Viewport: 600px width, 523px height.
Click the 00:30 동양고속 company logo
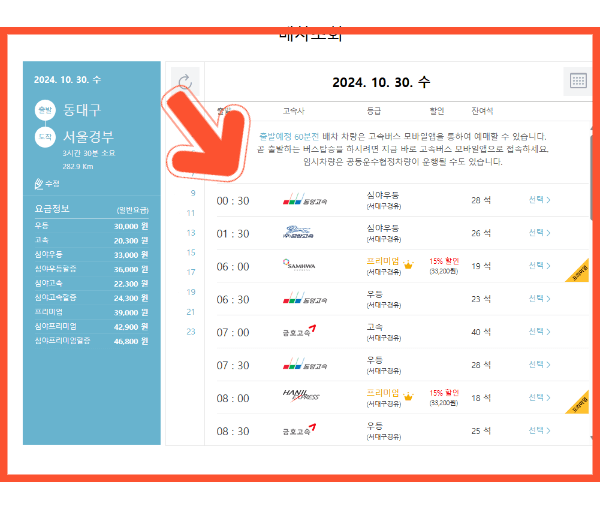tap(305, 199)
